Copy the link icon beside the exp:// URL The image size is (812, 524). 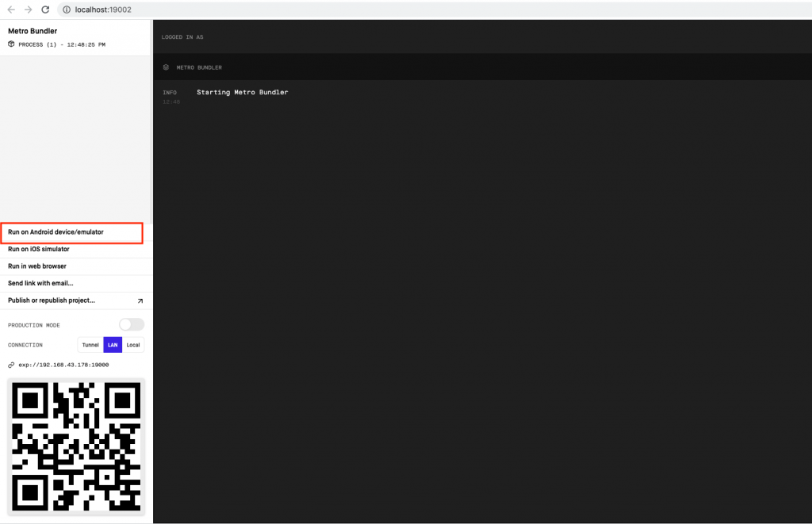[11, 365]
